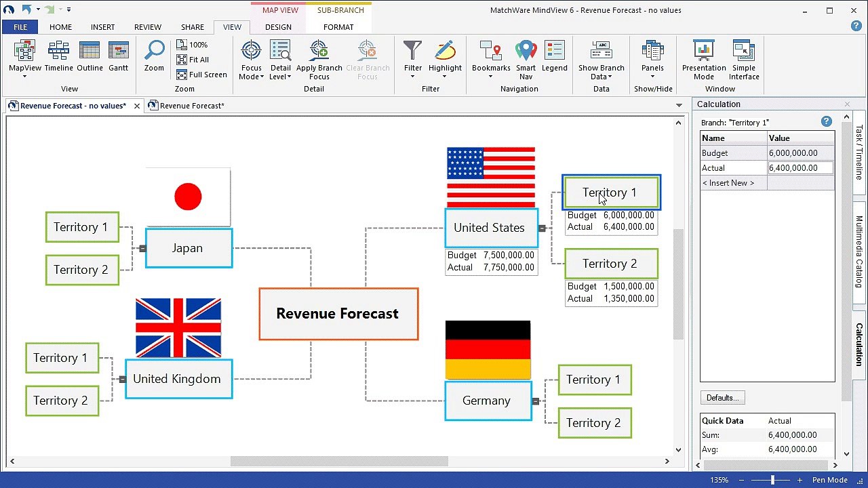Viewport: 868px width, 488px height.
Task: Open the FORMAT ribbon tab
Action: coord(338,27)
